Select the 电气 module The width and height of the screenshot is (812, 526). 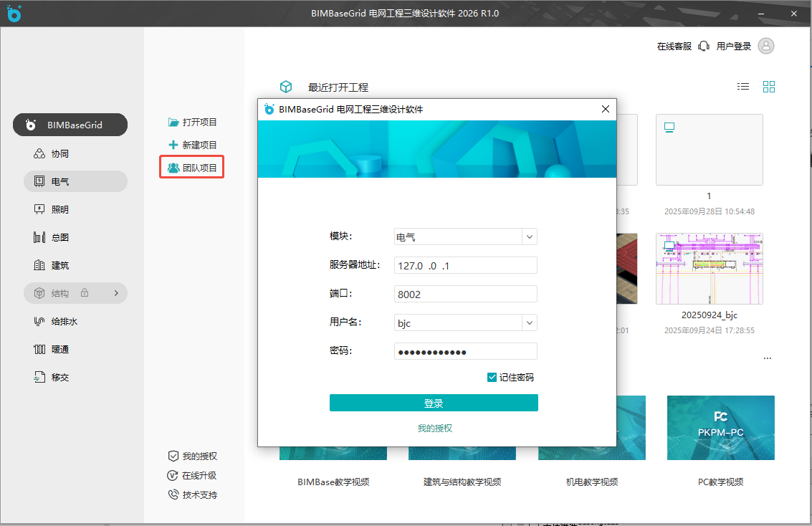coord(75,181)
